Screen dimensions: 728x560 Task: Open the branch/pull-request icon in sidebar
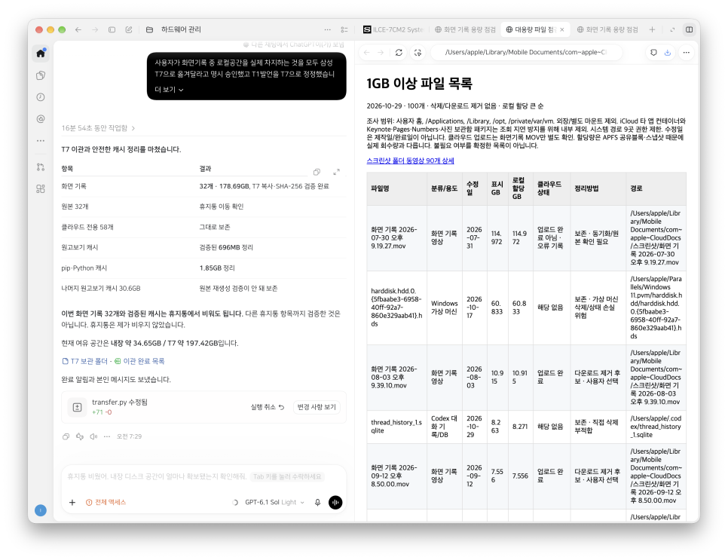click(41, 167)
